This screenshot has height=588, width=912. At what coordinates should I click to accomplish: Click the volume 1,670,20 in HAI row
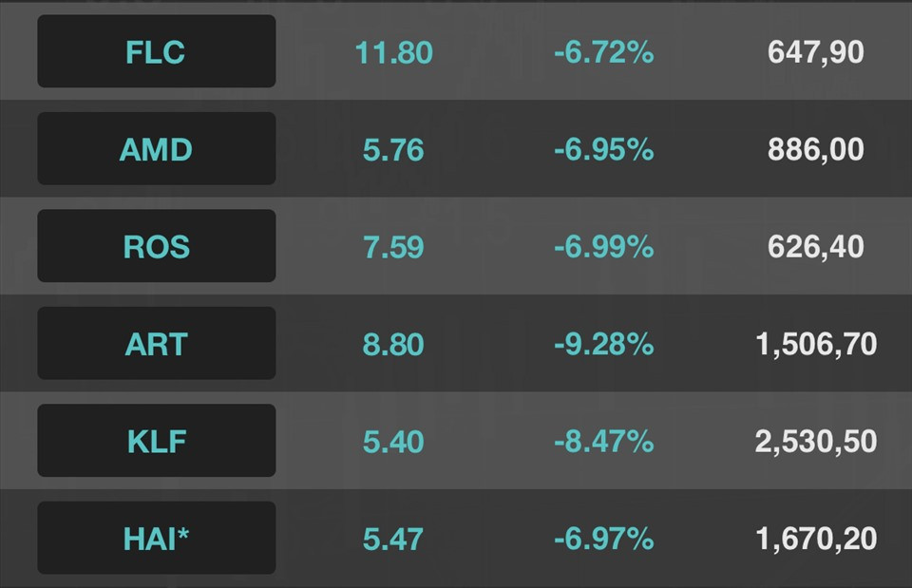coord(815,539)
